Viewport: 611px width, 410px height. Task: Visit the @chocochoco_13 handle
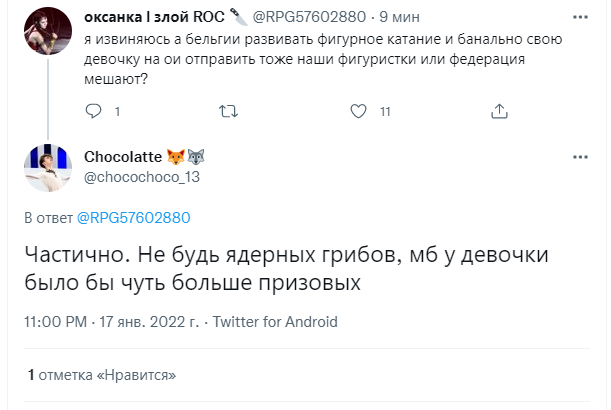click(x=143, y=177)
